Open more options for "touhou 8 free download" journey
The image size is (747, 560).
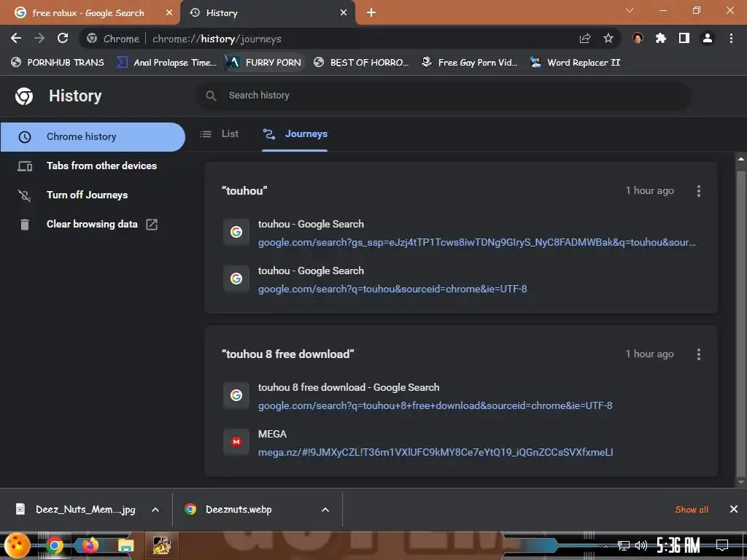point(698,354)
